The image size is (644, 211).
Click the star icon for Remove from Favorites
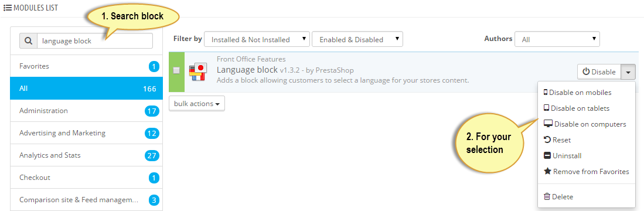pos(547,172)
